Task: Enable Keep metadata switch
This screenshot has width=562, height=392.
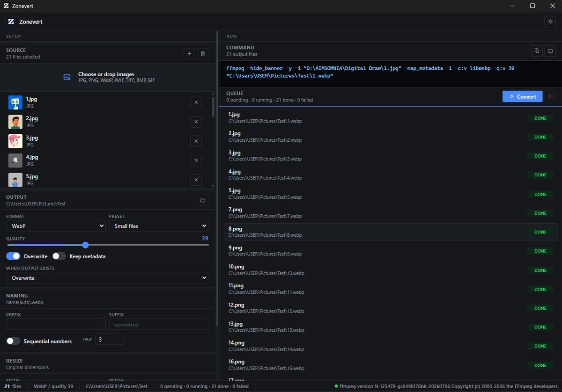Action: coord(59,256)
